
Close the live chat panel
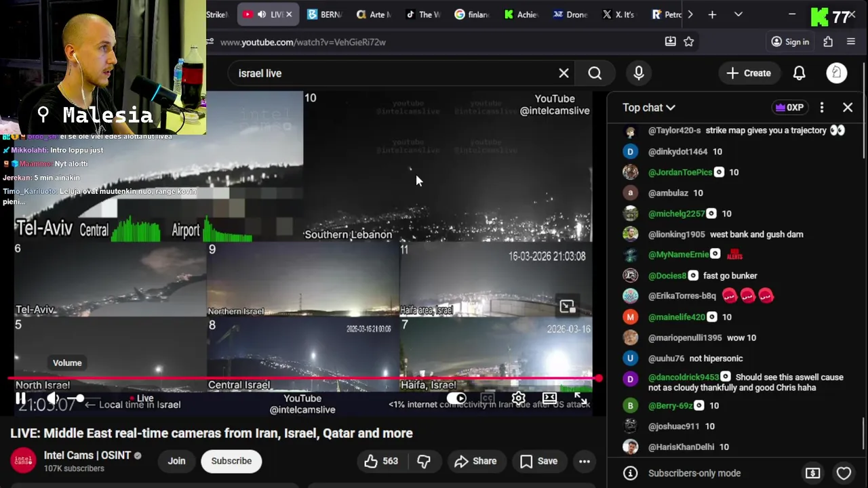click(x=848, y=108)
